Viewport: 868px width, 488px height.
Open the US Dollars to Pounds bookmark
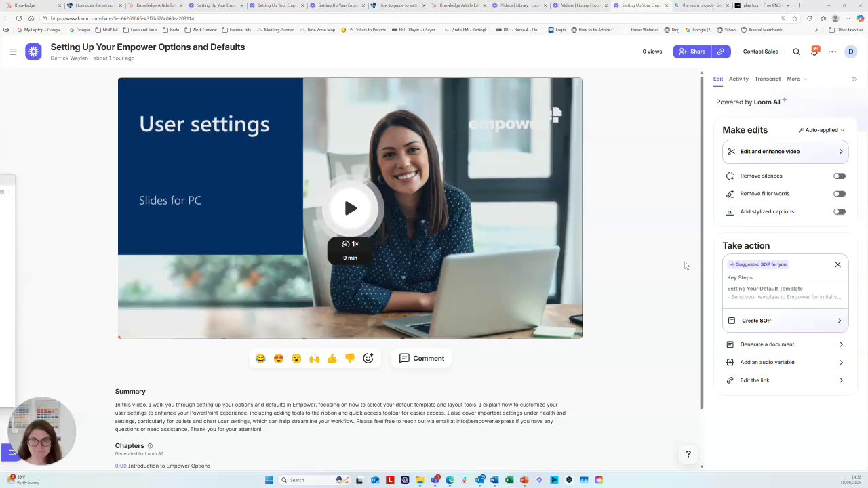[363, 30]
